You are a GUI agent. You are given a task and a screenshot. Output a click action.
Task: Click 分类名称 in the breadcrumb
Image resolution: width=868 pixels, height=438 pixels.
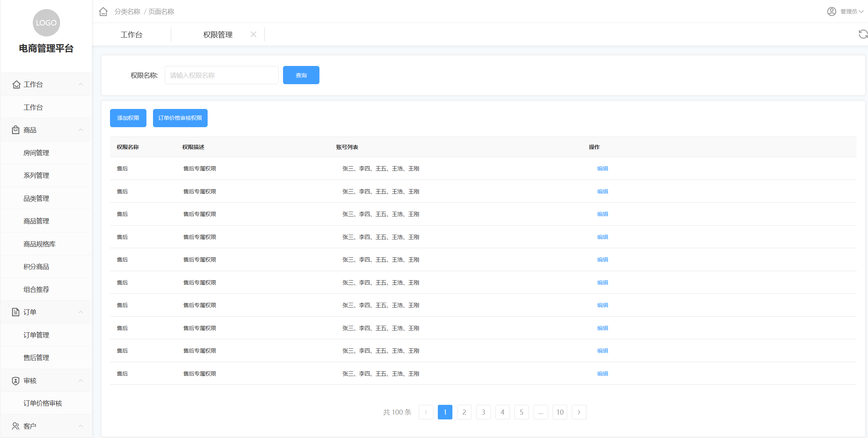click(x=127, y=12)
